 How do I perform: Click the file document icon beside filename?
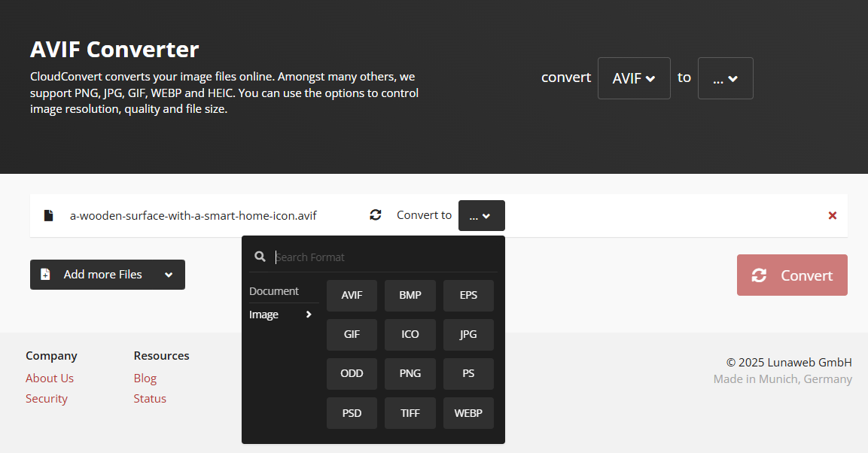pyautogui.click(x=49, y=216)
